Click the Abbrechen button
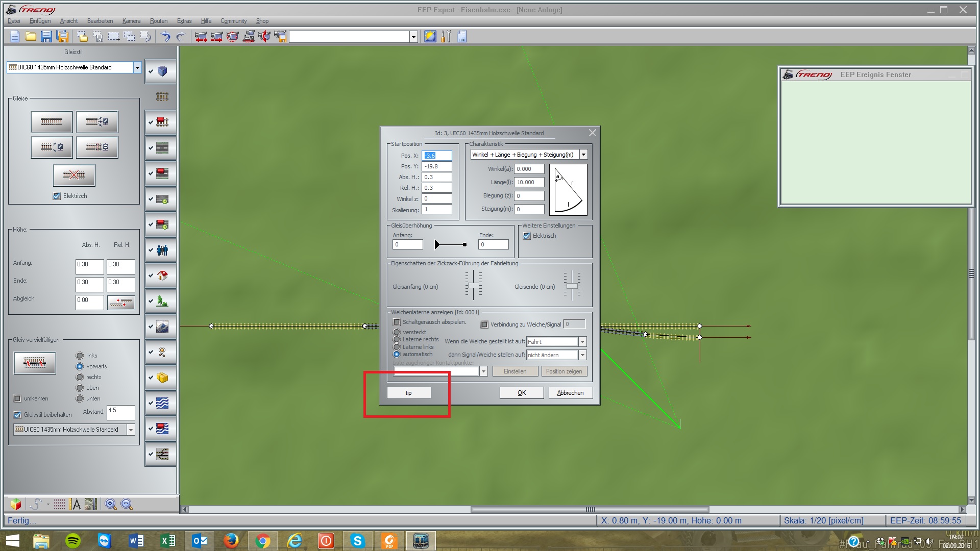Screen dimensions: 980x551 (570, 393)
